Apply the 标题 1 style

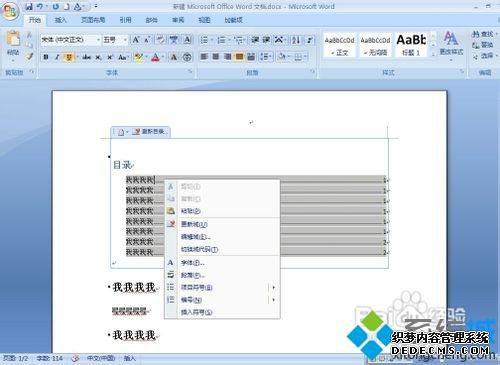pyautogui.click(x=411, y=45)
